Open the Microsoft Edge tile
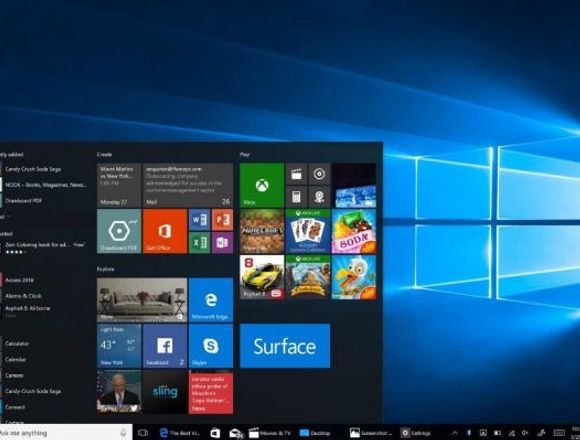Image resolution: width=580 pixels, height=440 pixels. pyautogui.click(x=211, y=300)
